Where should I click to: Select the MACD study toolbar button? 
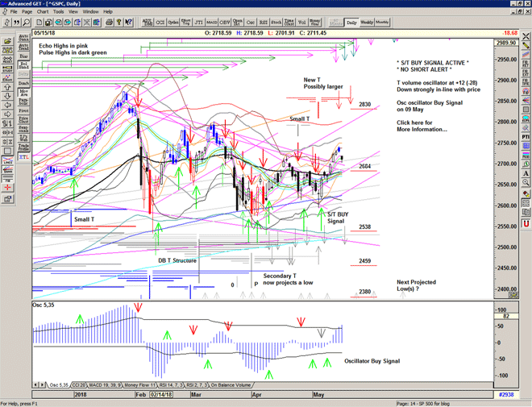pos(211,23)
